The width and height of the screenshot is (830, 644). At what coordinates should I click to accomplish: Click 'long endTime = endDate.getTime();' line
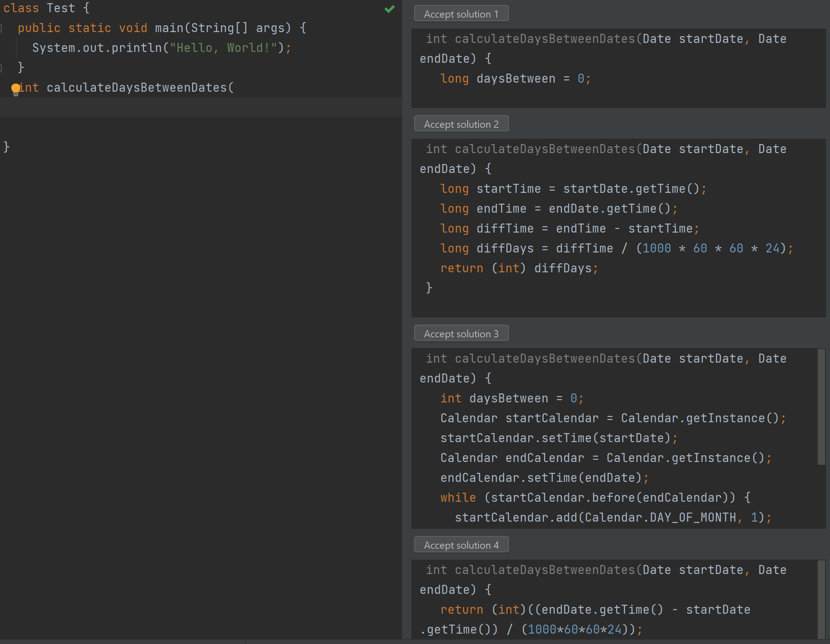coord(559,209)
